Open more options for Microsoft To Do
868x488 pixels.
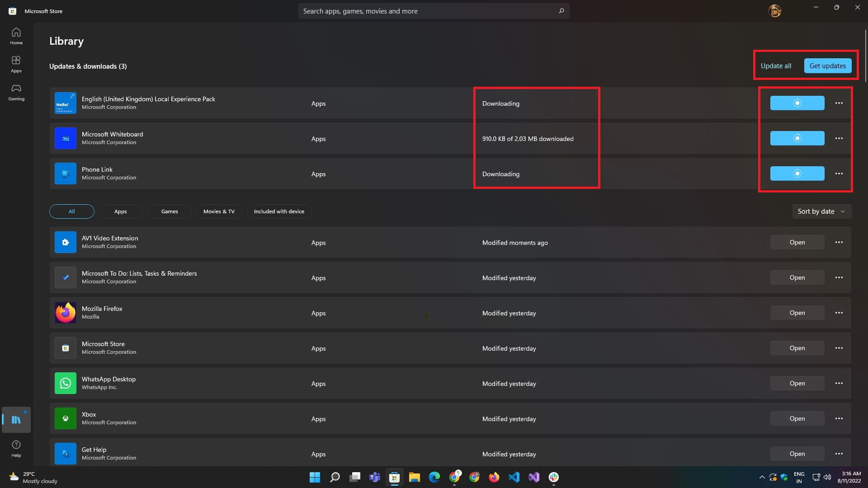click(x=839, y=277)
